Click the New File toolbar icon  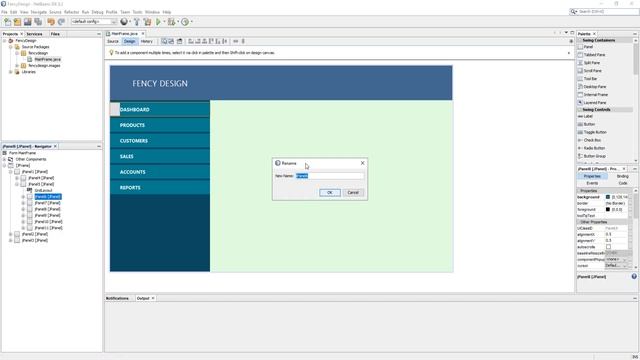[7, 22]
